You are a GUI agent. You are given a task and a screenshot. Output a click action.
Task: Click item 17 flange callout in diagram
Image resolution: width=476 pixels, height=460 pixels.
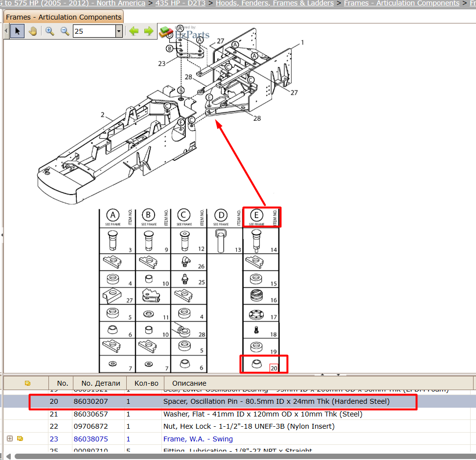pos(273,317)
